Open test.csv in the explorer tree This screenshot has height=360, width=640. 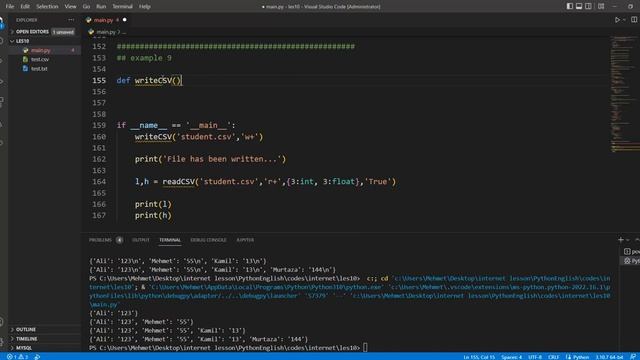coord(40,59)
